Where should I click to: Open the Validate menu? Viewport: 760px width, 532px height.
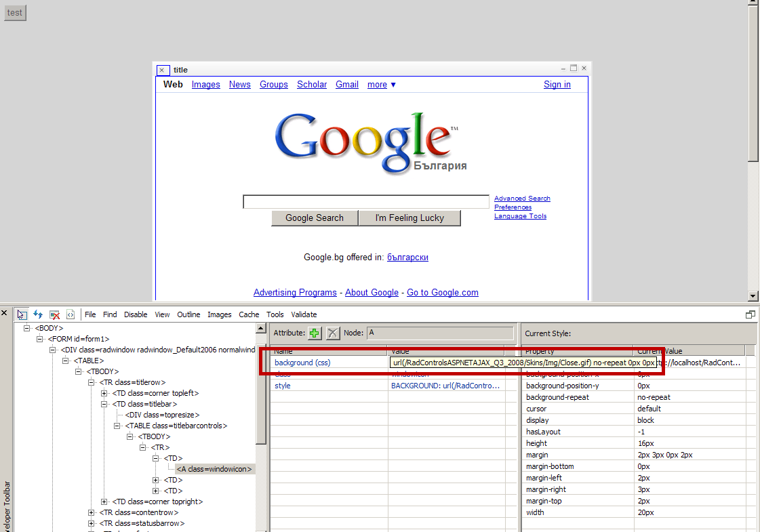tap(304, 314)
